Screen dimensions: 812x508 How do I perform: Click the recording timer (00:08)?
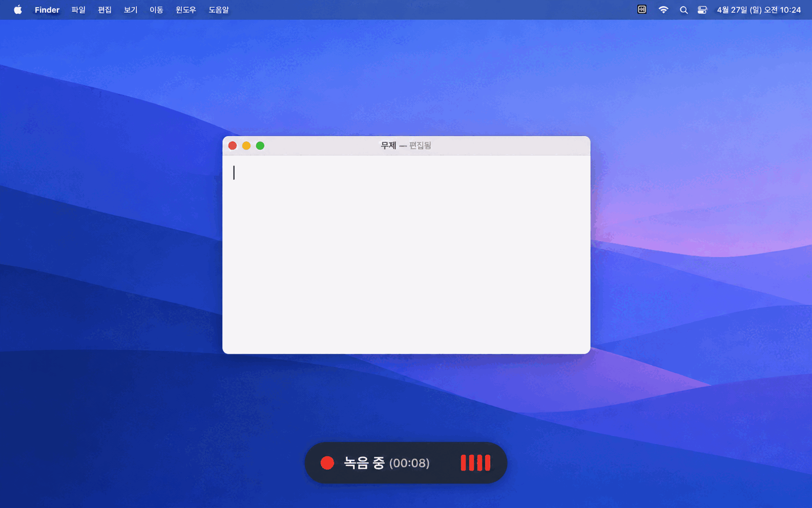point(409,463)
